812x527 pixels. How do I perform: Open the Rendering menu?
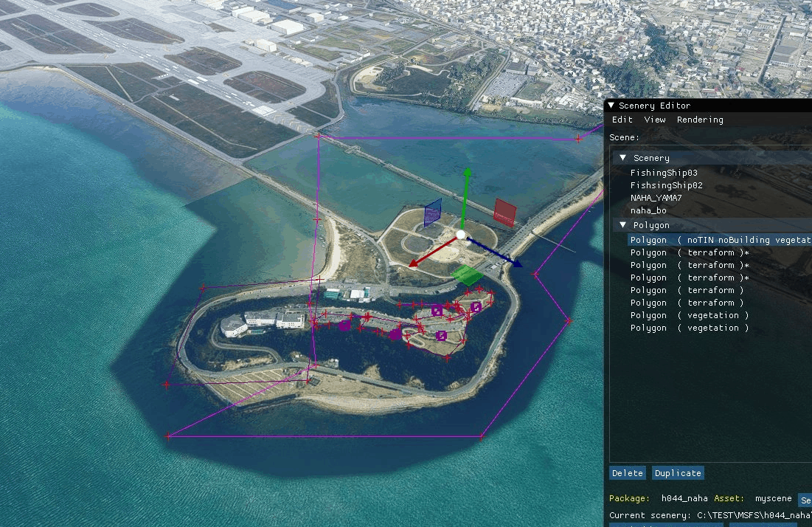click(x=699, y=120)
